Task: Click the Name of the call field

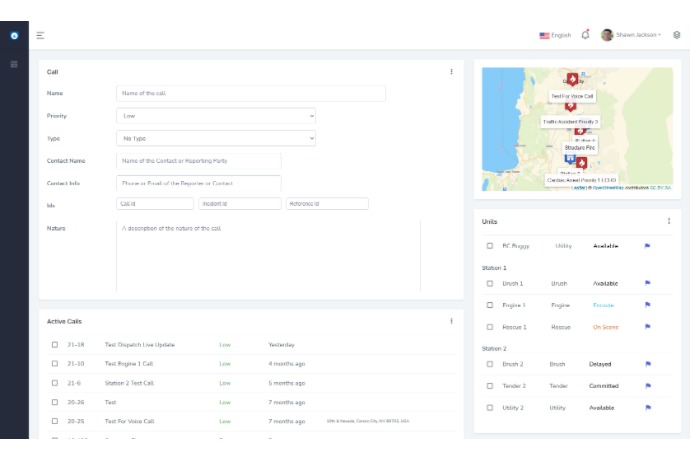Action: click(251, 93)
